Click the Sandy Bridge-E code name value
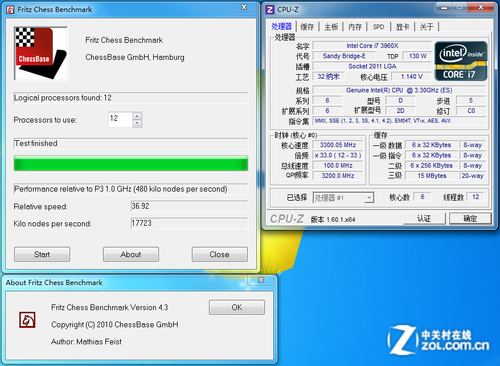Viewport: 500px width, 366px height. (x=344, y=56)
